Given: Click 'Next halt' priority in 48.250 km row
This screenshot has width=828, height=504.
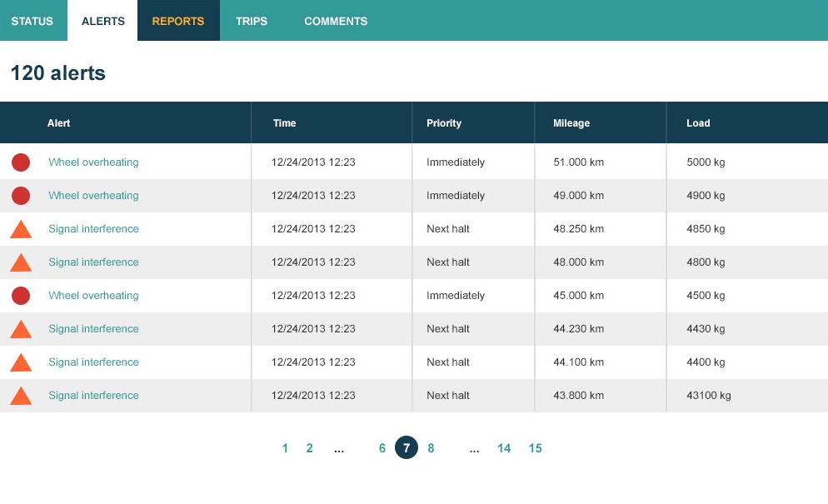Looking at the screenshot, I should point(448,229).
